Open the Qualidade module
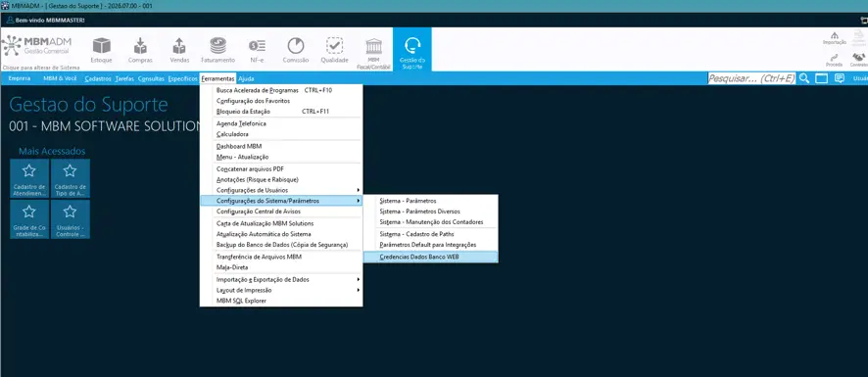This screenshot has height=377, width=868. point(334,50)
